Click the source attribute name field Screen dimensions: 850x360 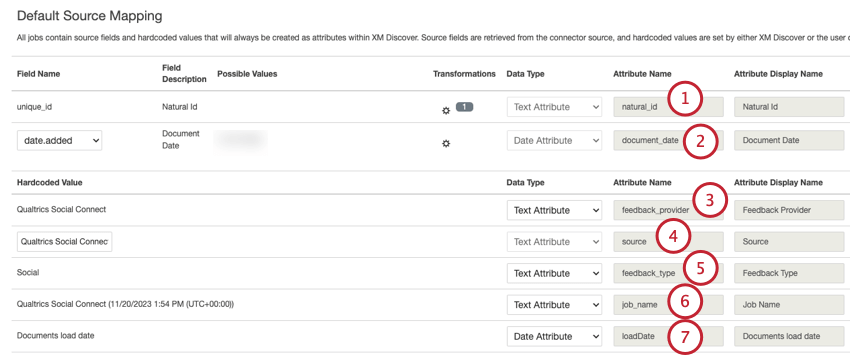[668, 242]
